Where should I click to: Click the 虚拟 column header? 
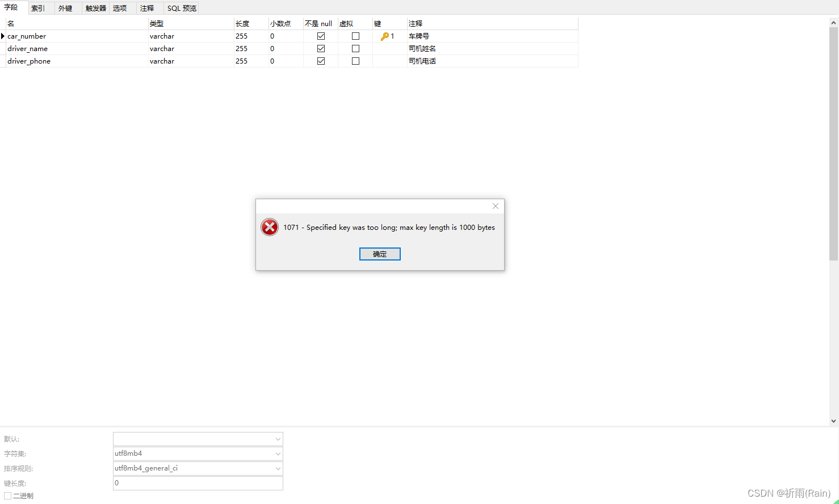355,24
